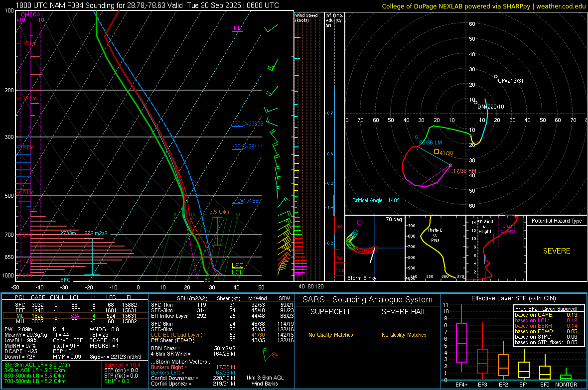
Task: Click the Potential Hazard Type header
Action: pos(557,221)
